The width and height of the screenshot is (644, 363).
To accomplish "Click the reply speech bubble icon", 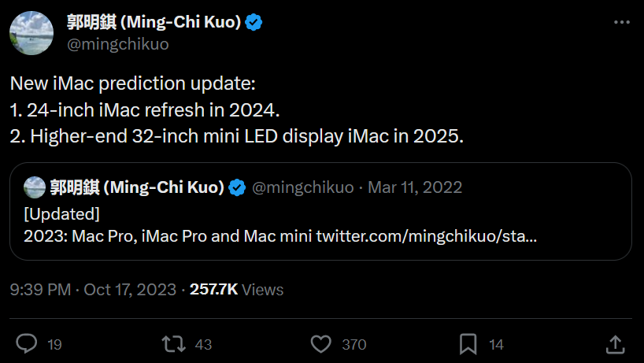I will [28, 343].
